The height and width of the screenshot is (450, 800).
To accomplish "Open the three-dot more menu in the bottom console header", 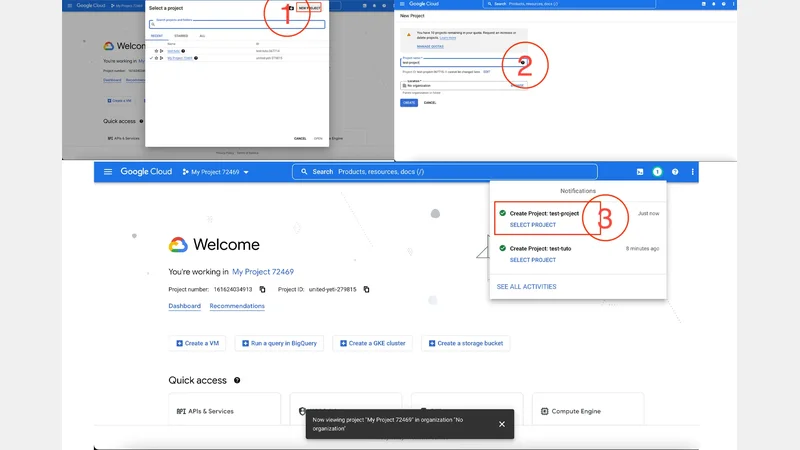I will (x=692, y=172).
